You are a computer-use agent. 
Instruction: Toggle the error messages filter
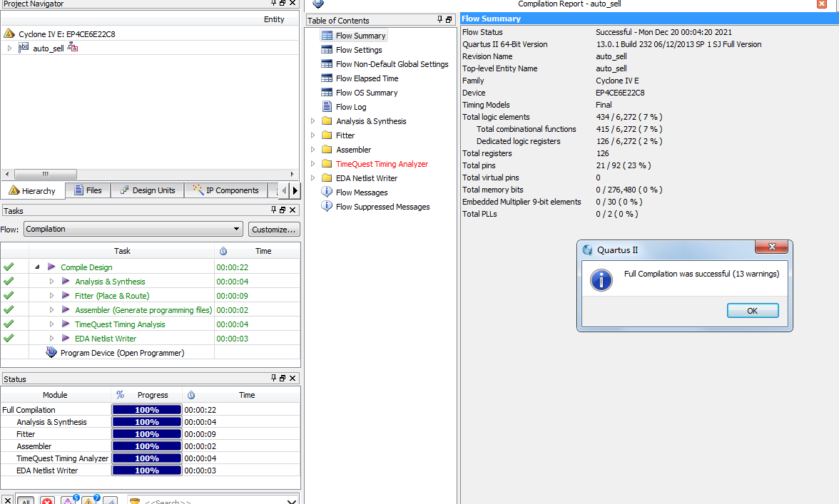point(47,501)
